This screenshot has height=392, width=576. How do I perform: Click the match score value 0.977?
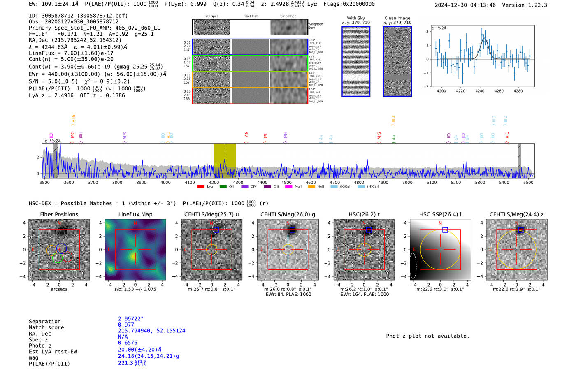click(x=126, y=325)
